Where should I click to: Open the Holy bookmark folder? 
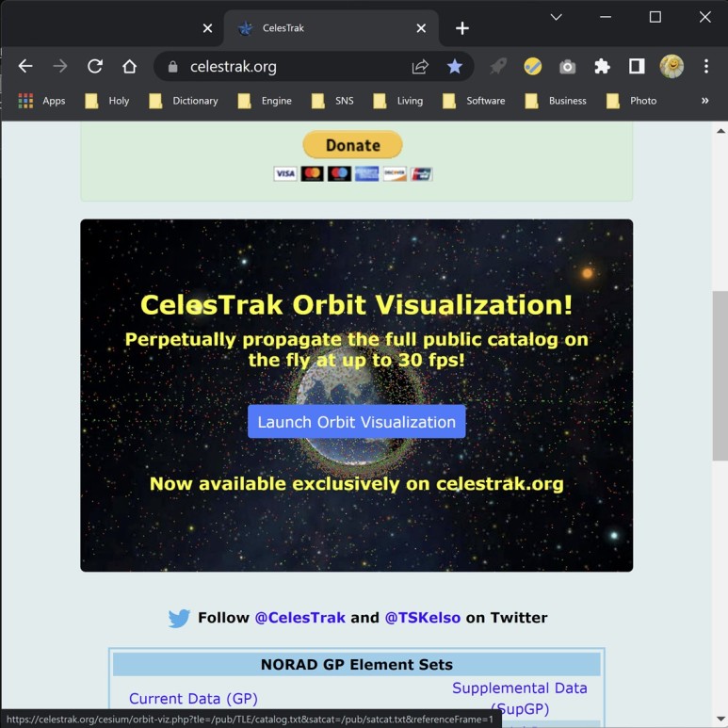[107, 101]
